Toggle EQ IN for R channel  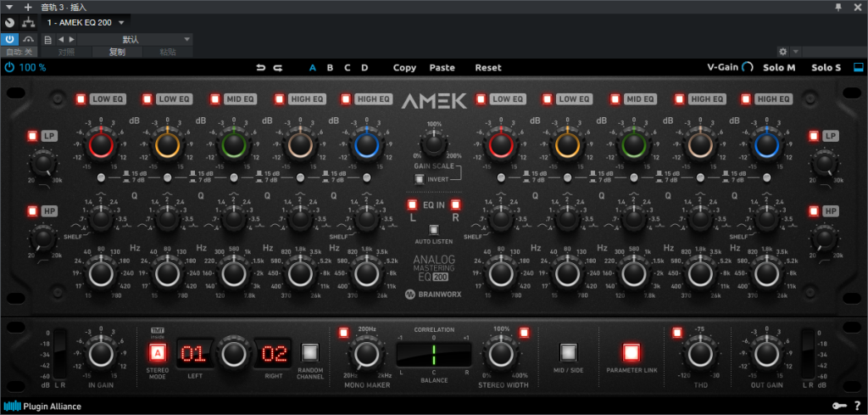click(455, 205)
